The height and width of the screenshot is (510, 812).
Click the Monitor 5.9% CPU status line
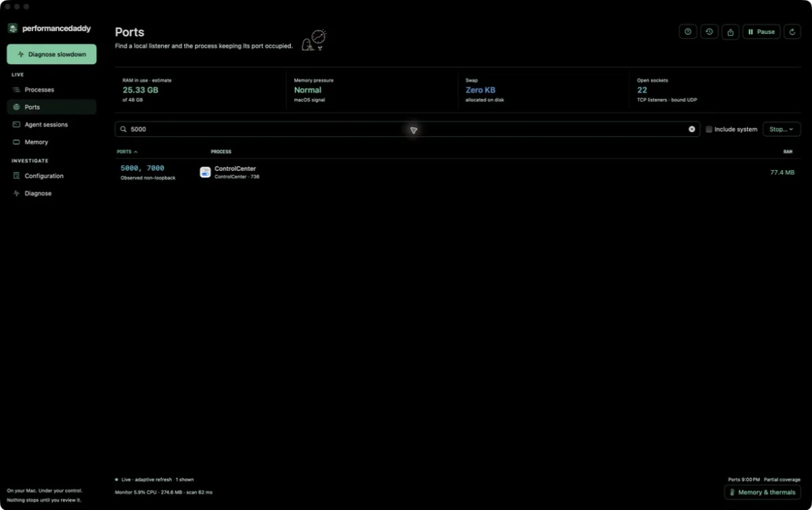point(163,492)
